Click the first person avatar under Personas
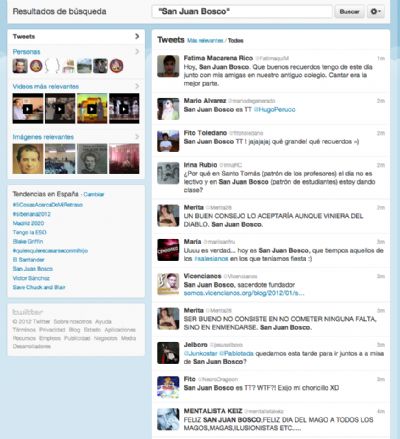The image size is (400, 439). tap(20, 66)
